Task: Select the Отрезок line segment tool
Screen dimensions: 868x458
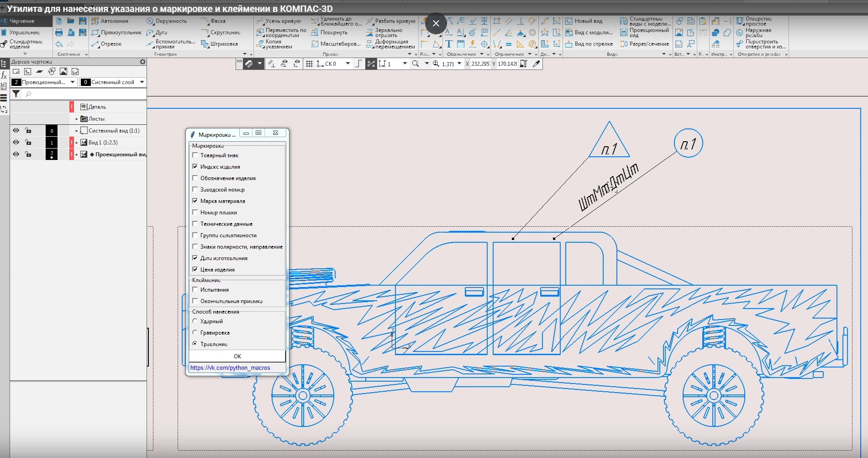Action: point(106,44)
